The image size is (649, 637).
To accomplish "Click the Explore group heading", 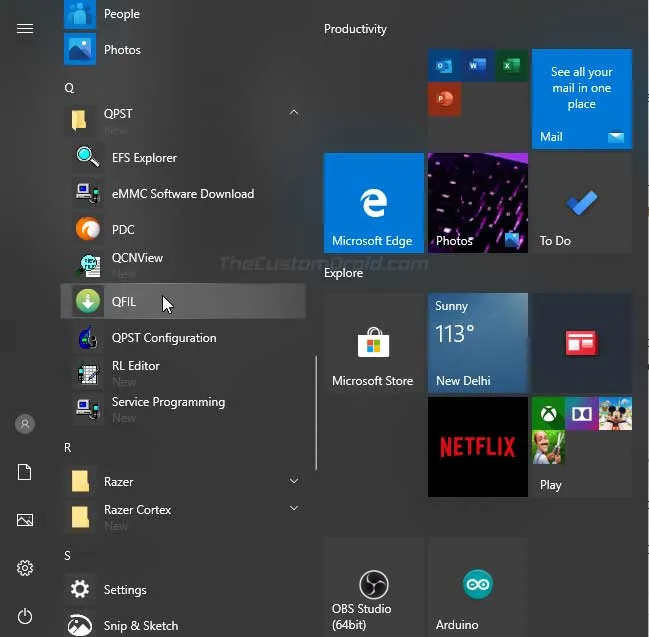I will pos(343,273).
